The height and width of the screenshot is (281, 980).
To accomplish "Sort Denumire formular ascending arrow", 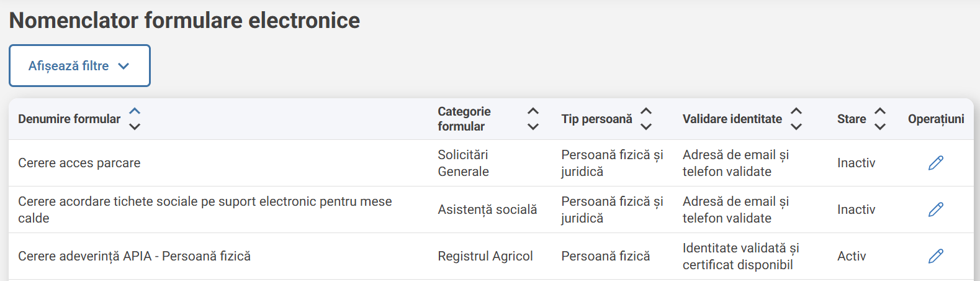I will click(x=135, y=111).
